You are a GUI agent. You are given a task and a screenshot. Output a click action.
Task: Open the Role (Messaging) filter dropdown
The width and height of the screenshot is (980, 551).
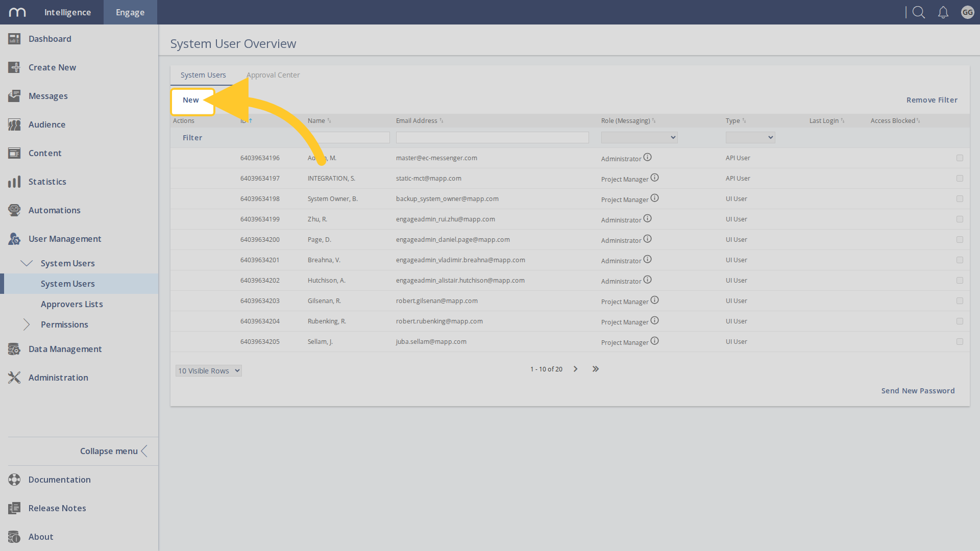639,137
